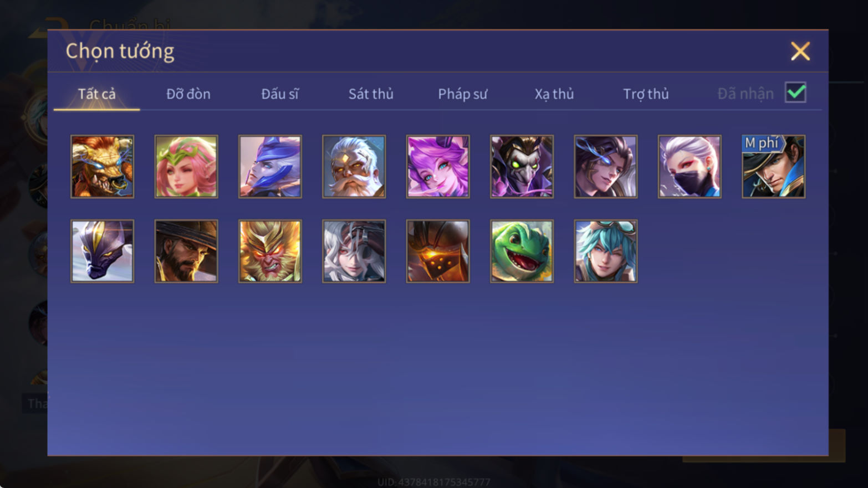Pick the purple anubis jackal hero

[x=102, y=251]
